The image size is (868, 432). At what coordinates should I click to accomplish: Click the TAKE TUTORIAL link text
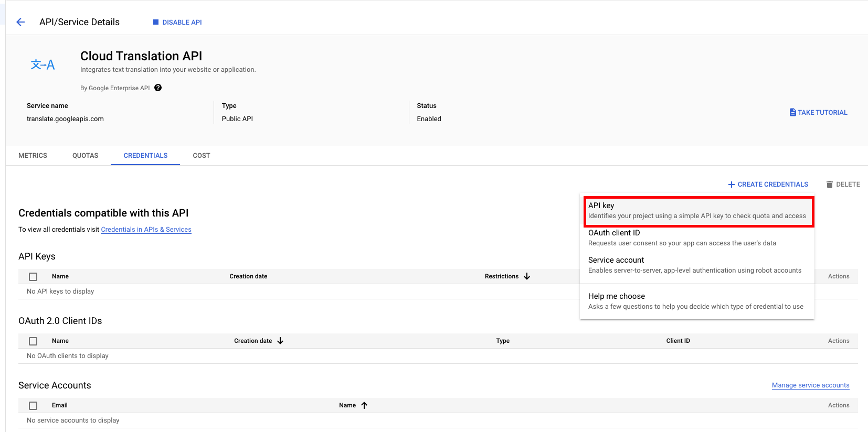tap(822, 113)
